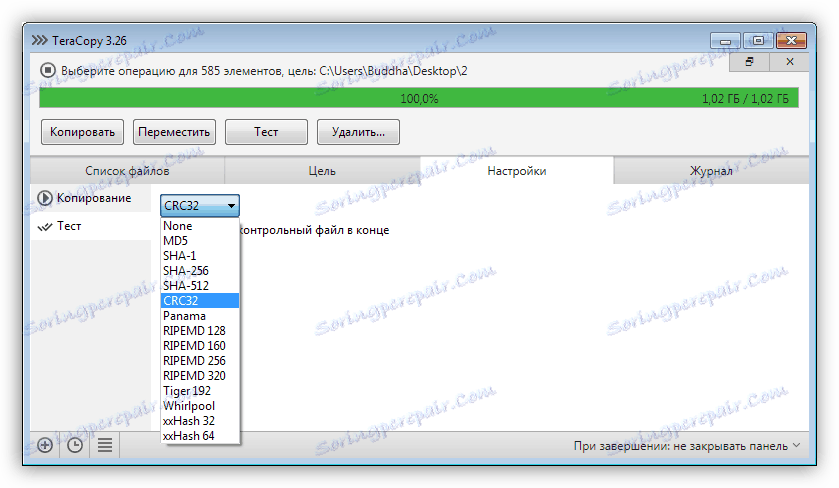This screenshot has width=839, height=488.
Task: Switch to the Настройки tab
Action: pyautogui.click(x=517, y=171)
